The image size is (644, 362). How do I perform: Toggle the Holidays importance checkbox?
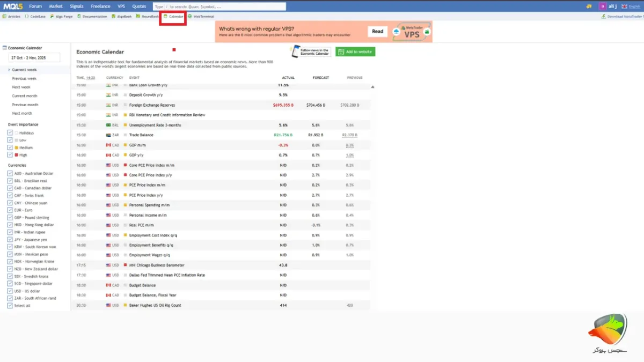click(10, 132)
